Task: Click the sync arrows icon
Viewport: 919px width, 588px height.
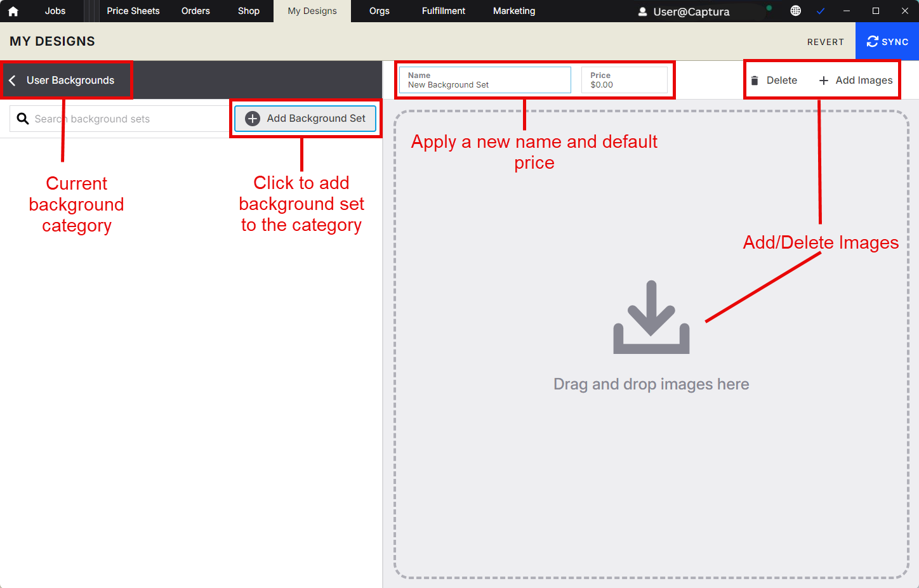Action: point(873,41)
